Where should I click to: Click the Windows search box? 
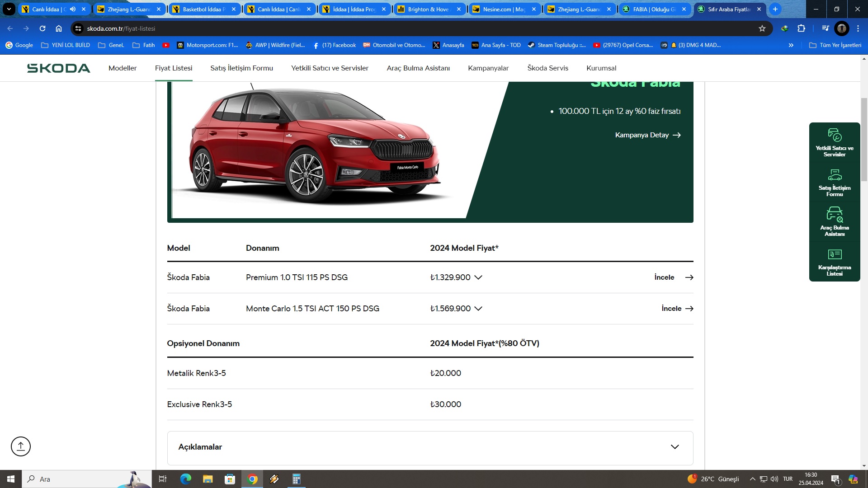click(87, 479)
